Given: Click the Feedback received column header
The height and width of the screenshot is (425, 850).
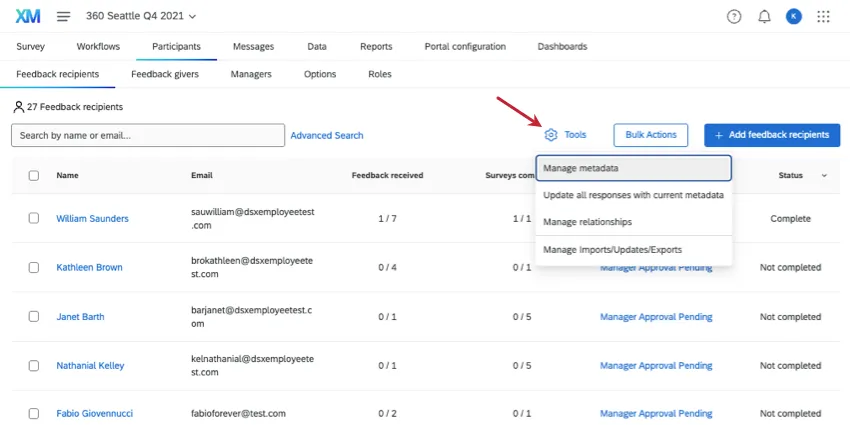Looking at the screenshot, I should pos(388,175).
